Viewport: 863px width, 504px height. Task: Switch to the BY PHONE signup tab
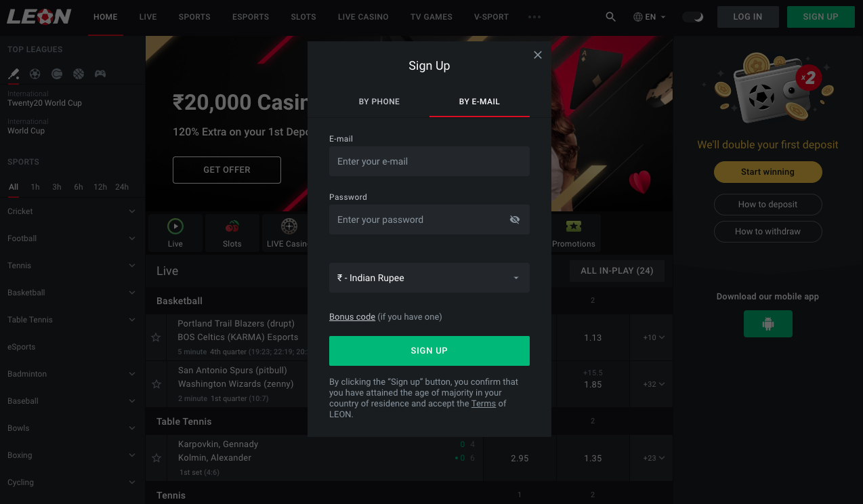coord(379,101)
